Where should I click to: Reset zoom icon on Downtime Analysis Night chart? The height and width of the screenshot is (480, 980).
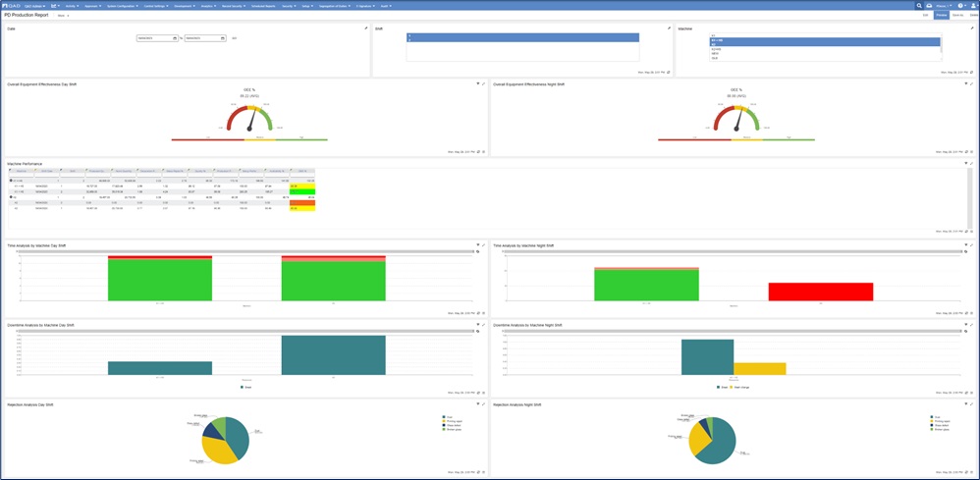964,331
